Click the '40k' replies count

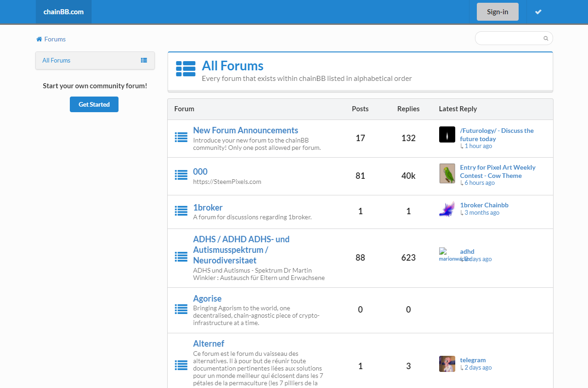click(408, 176)
